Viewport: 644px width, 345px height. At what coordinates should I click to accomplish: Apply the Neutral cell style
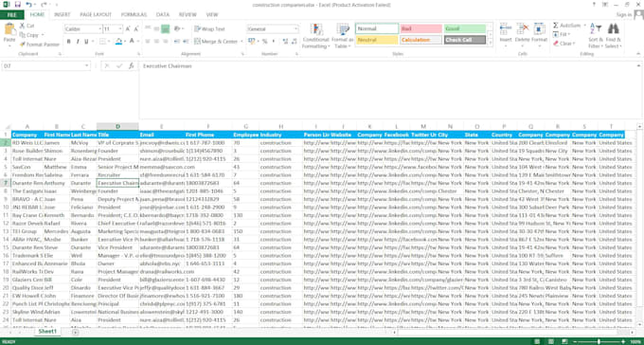click(x=377, y=40)
